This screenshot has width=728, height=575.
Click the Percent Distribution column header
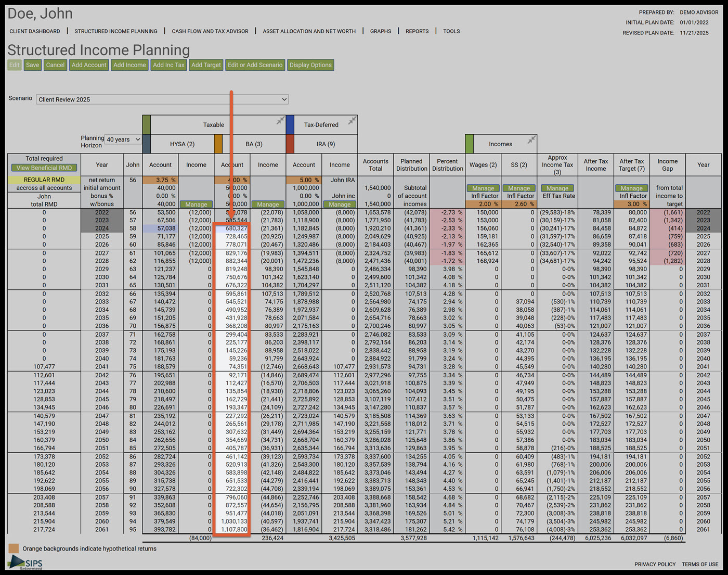(447, 165)
